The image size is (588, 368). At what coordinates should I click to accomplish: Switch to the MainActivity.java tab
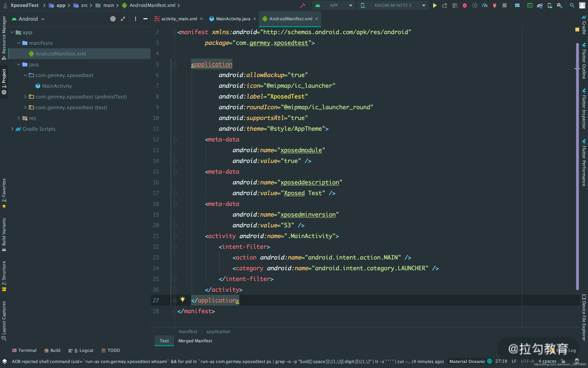(x=230, y=19)
